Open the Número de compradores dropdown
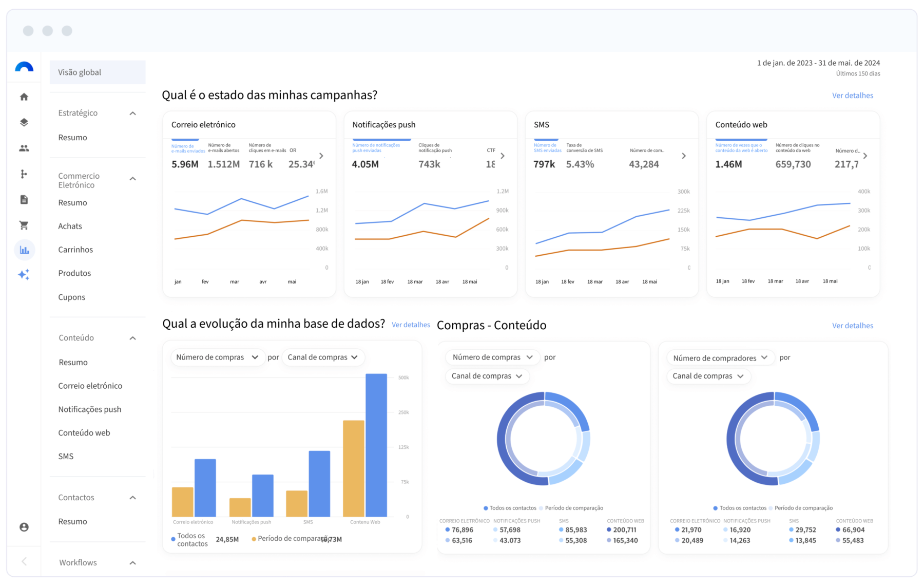Image resolution: width=924 pixels, height=586 pixels. click(720, 358)
